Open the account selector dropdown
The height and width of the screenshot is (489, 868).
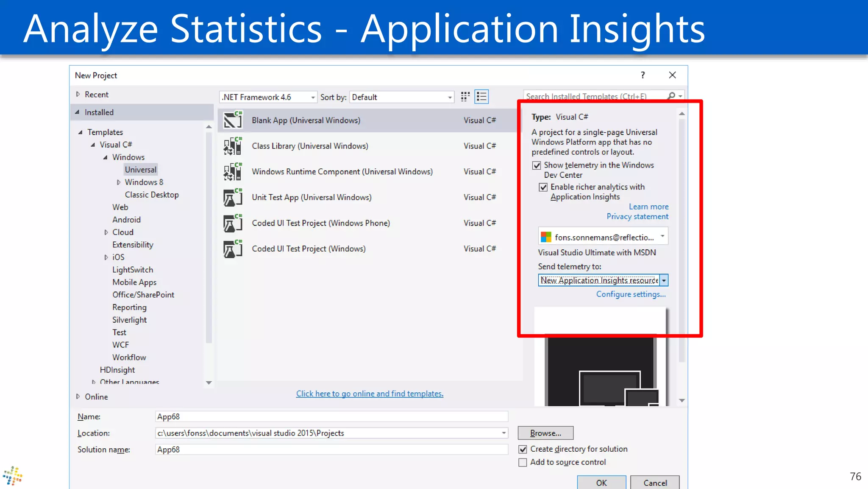point(603,237)
